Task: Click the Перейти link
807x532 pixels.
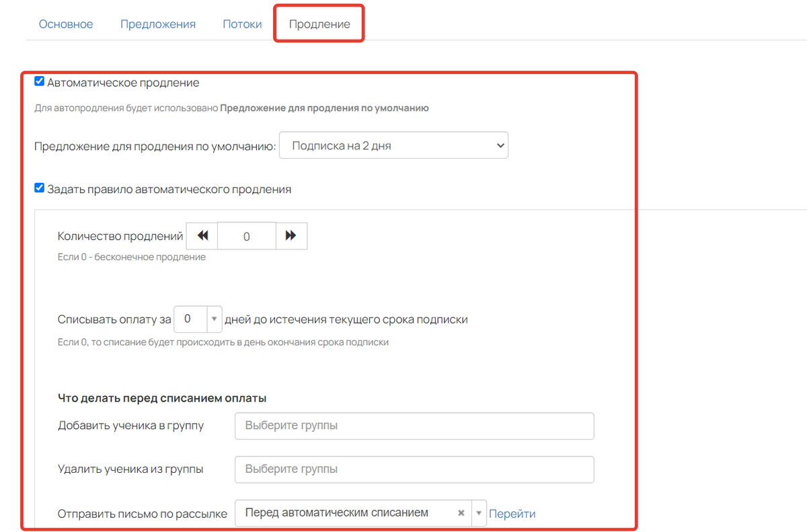Action: pos(512,514)
